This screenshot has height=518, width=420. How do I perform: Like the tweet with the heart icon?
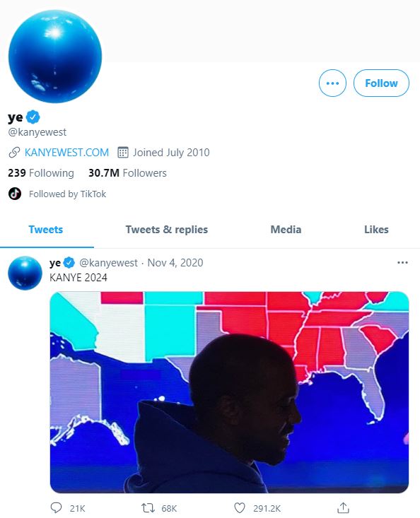coord(240,508)
